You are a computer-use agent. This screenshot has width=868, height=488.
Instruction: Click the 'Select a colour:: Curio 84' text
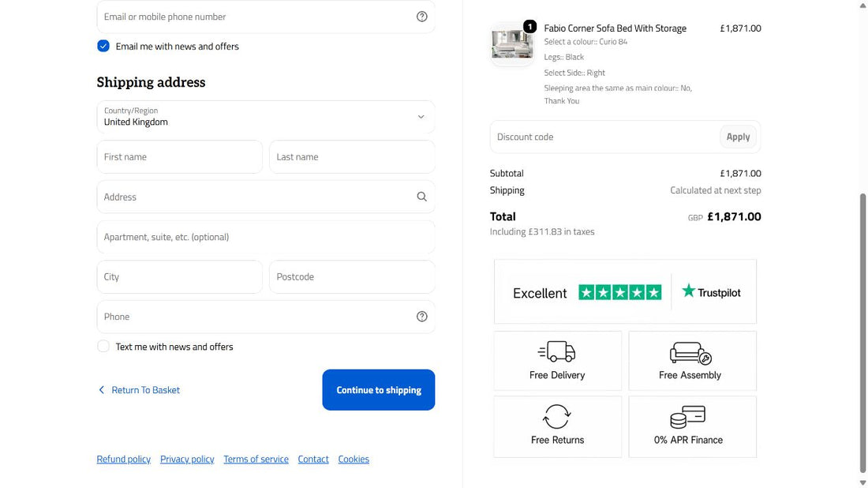pos(586,42)
